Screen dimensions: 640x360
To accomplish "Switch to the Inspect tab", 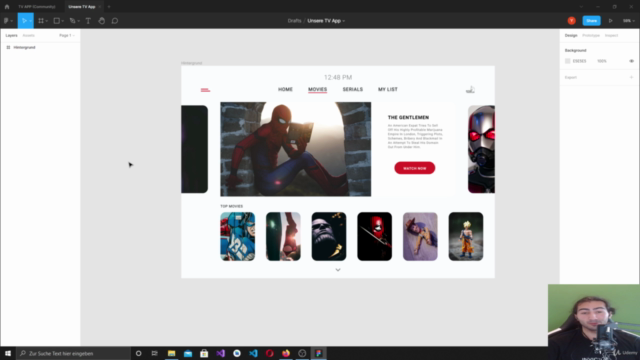I will tap(611, 36).
